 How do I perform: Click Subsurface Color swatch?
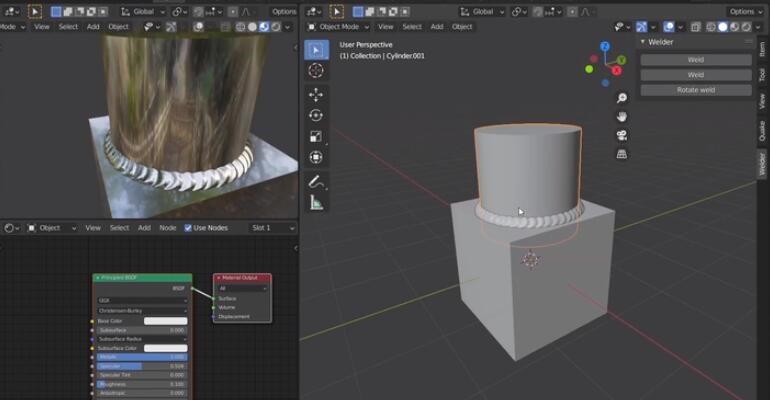165,348
